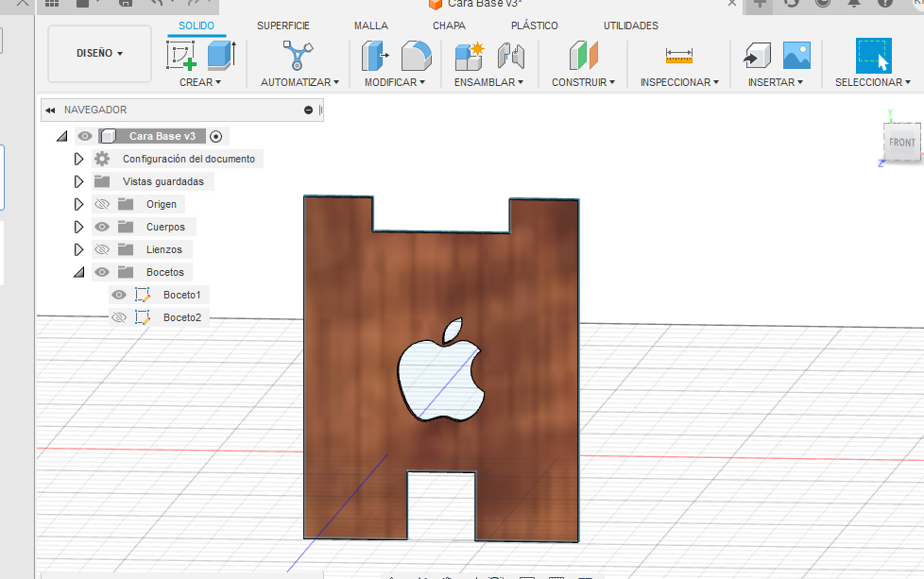The width and height of the screenshot is (924, 579).
Task: Click the Boceto2 sketch icon
Action: point(143,317)
